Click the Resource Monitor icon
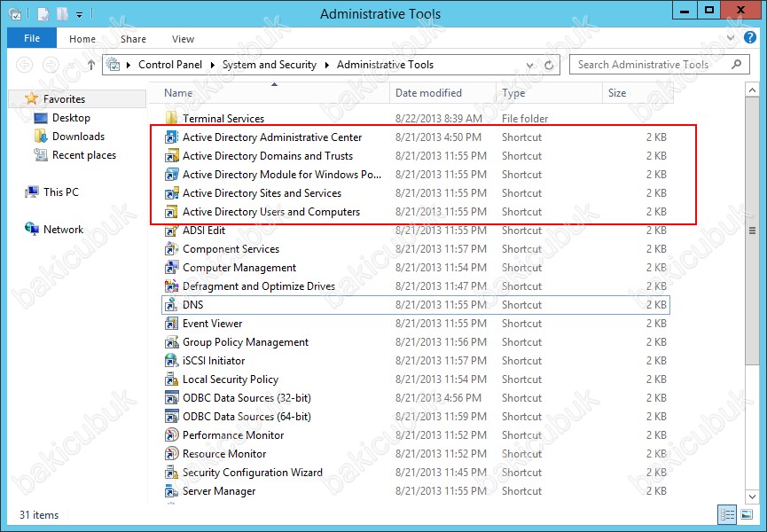 tap(171, 453)
